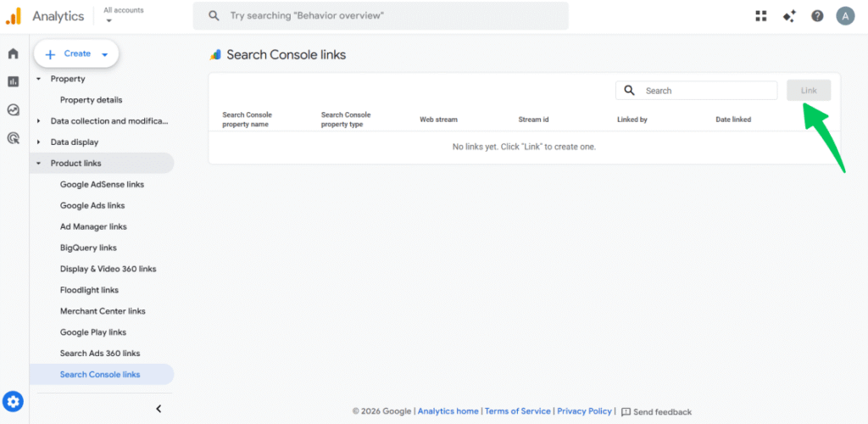Open Display & Video 360 links
Viewport: 868px width, 424px height.
pos(108,269)
